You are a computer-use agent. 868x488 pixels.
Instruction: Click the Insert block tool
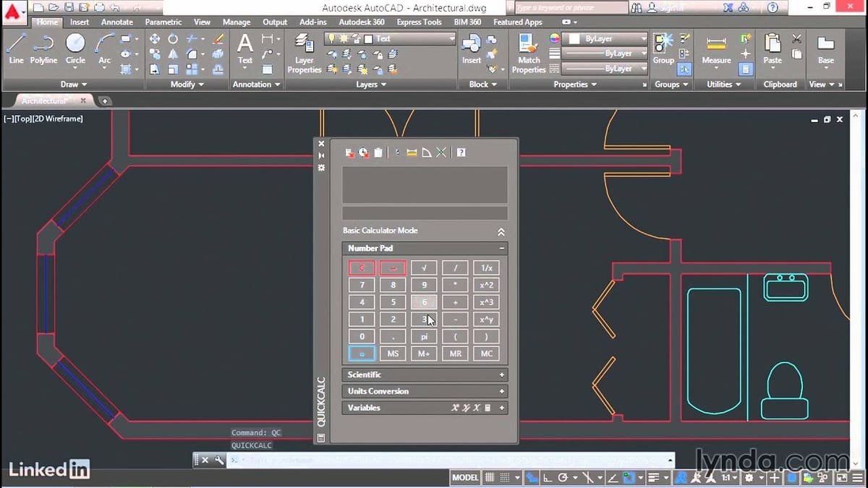click(472, 48)
